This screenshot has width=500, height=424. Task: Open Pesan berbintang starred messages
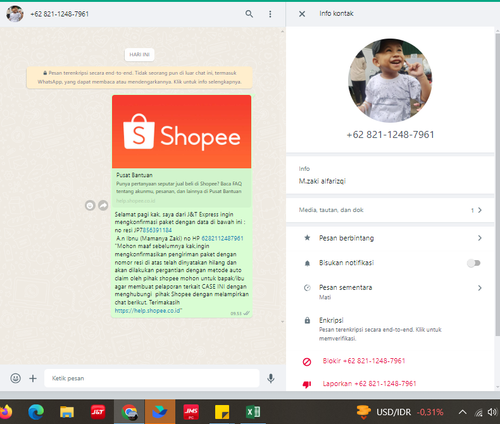pyautogui.click(x=390, y=238)
